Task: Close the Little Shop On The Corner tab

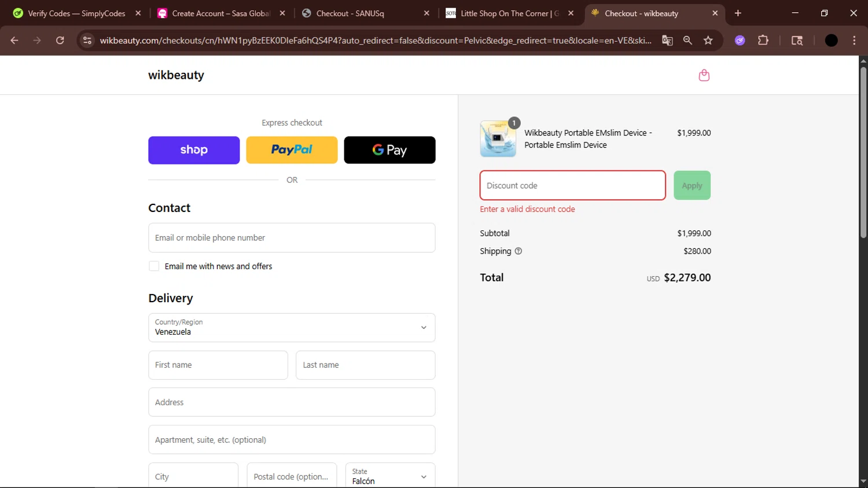Action: pos(571,13)
